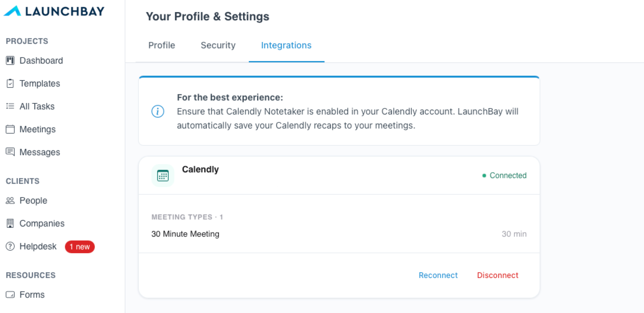Viewport: 644px width, 313px height.
Task: Open Forms under Resources
Action: tap(32, 295)
